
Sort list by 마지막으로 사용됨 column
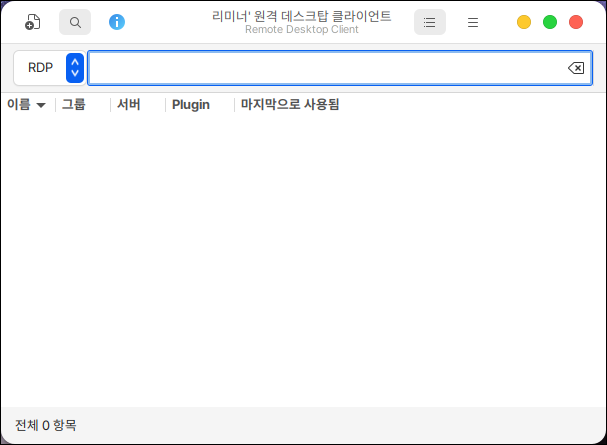click(290, 104)
